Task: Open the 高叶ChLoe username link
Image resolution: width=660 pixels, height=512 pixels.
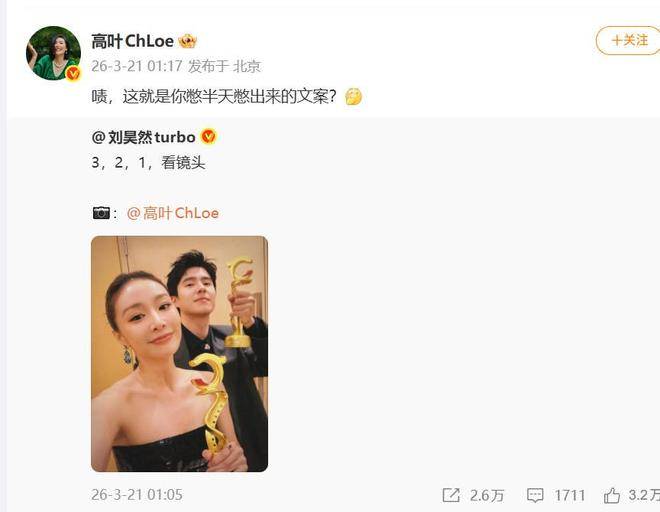Action: (x=132, y=41)
